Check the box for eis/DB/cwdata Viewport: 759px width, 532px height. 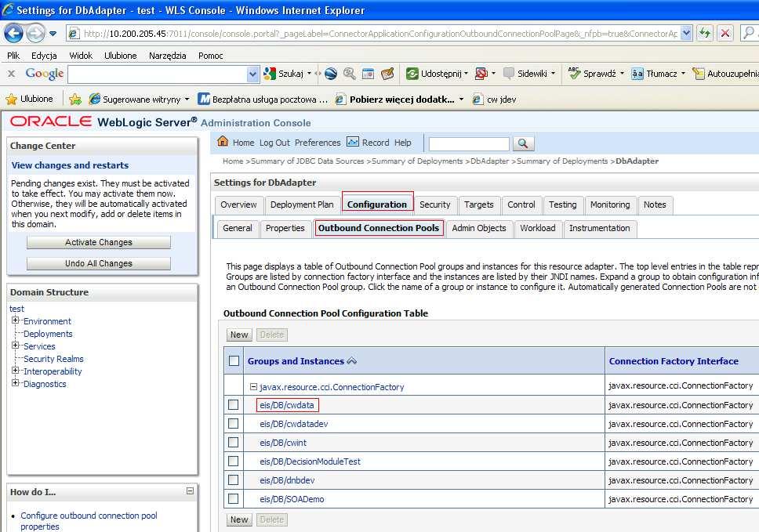click(x=234, y=405)
